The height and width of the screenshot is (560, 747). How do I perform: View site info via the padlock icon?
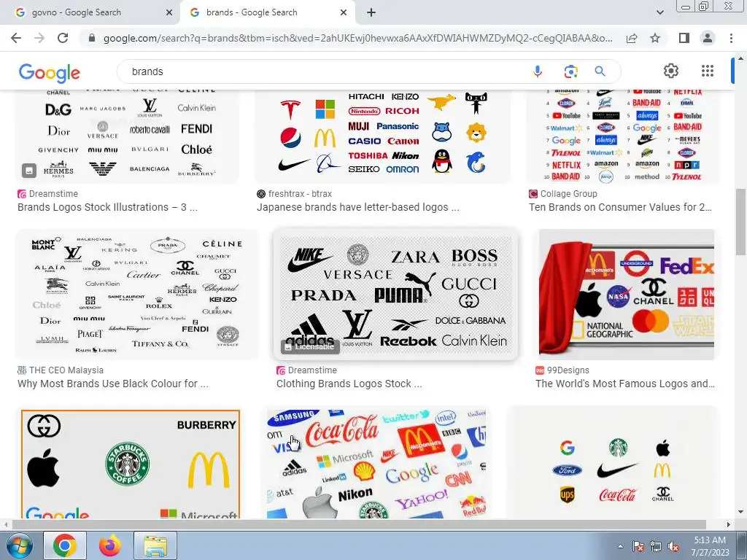pos(92,38)
